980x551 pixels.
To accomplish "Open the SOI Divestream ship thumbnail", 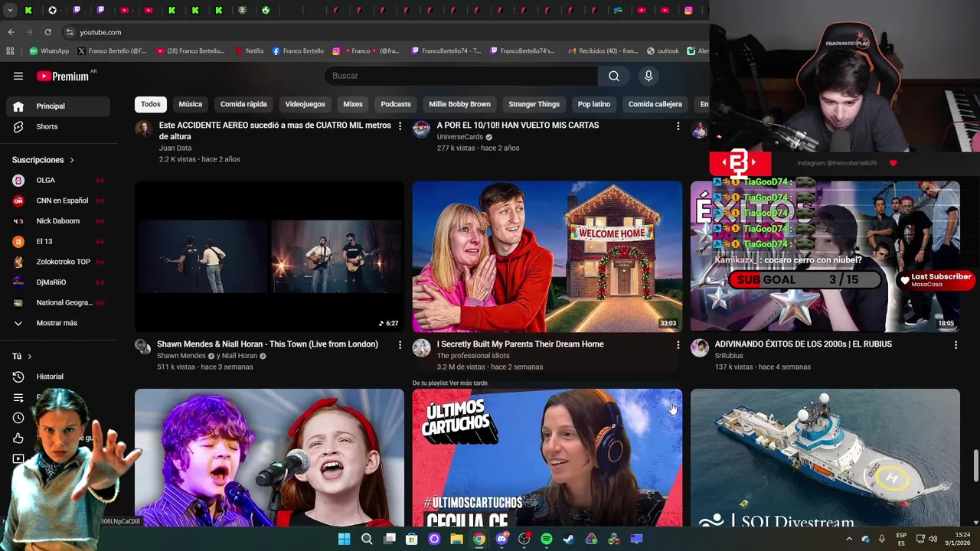I will tap(825, 458).
